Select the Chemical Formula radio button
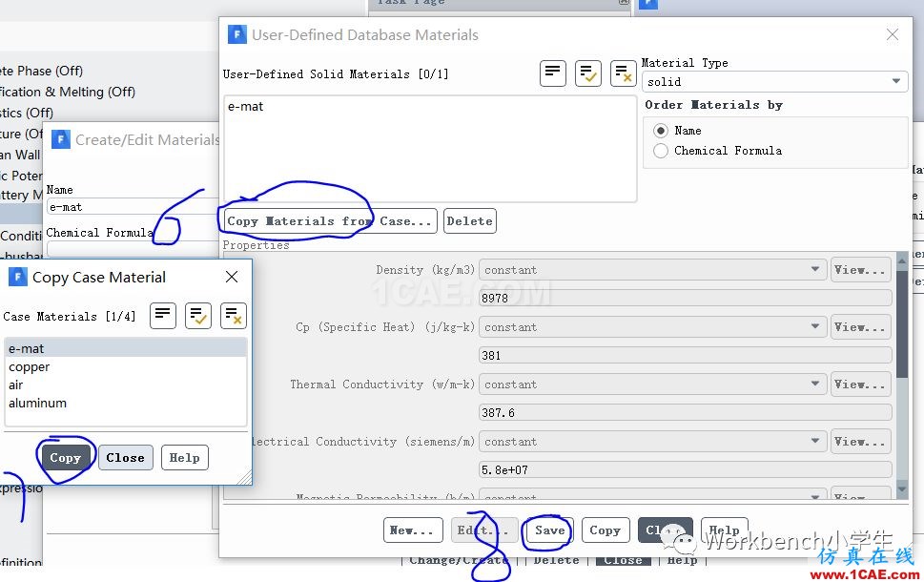The width and height of the screenshot is (924, 582). 661,151
